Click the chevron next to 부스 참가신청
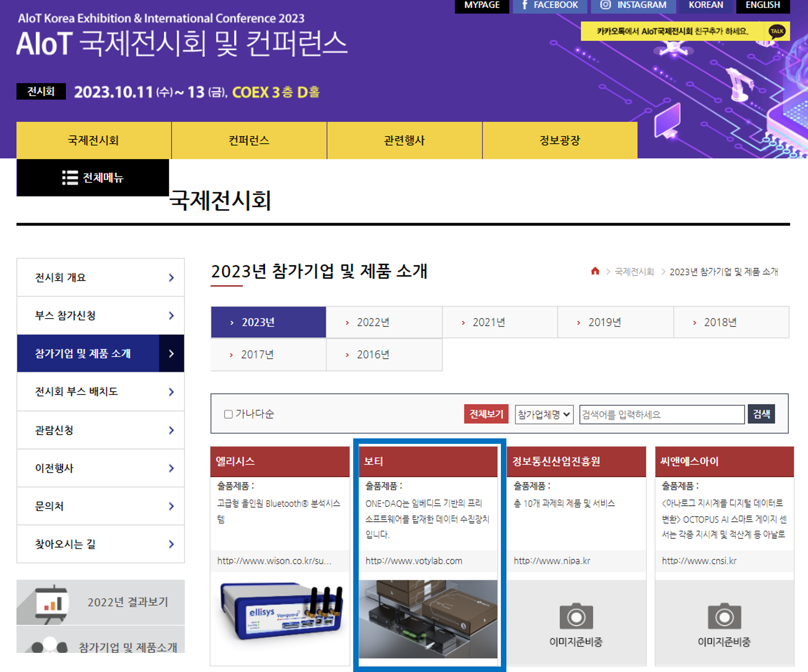Screen dimensions: 808x672 (x=171, y=316)
